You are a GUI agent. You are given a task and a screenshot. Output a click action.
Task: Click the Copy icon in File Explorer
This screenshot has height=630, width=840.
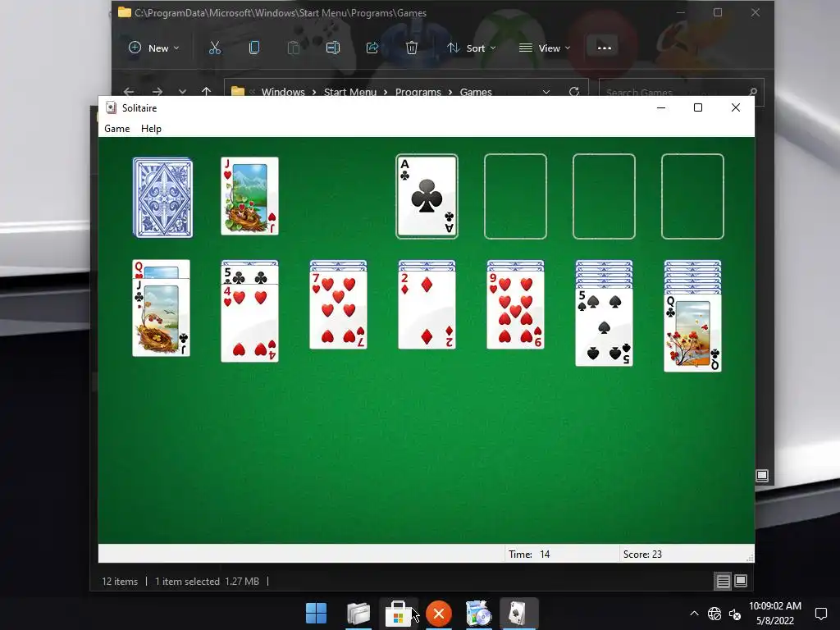pos(254,48)
